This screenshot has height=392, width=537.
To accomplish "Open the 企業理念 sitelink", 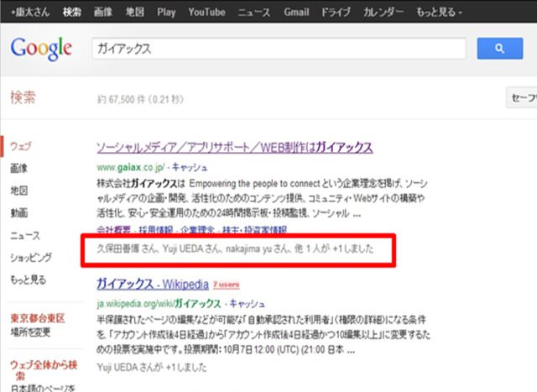I will [x=198, y=230].
